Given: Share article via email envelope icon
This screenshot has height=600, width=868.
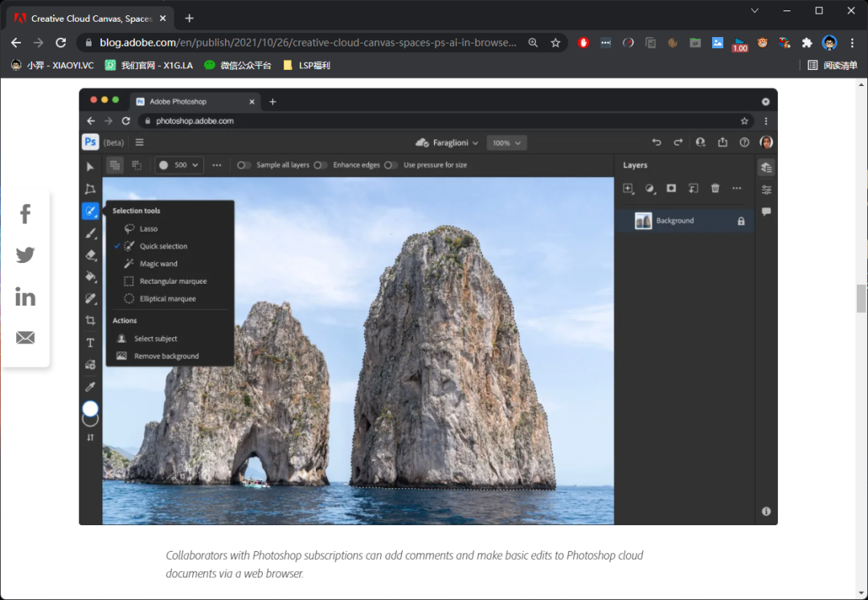Looking at the screenshot, I should 25,338.
